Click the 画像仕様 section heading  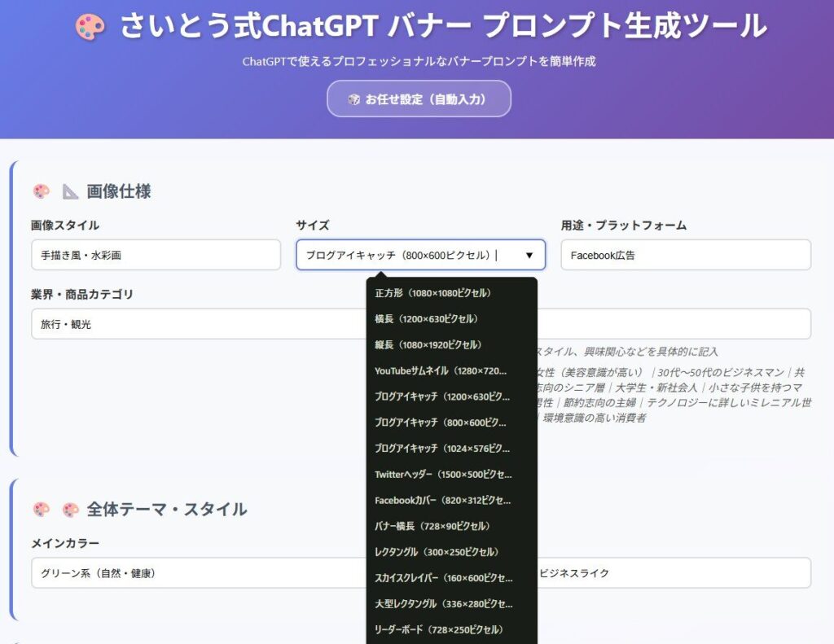click(119, 191)
